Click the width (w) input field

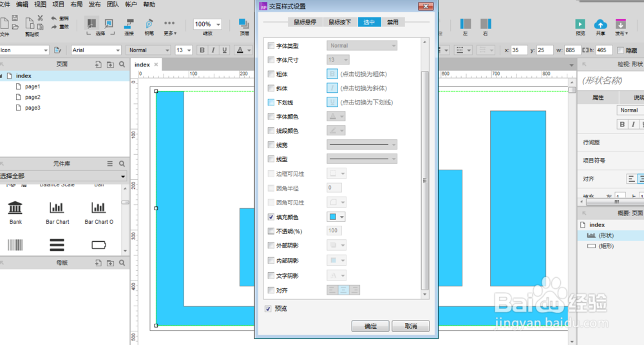tap(572, 50)
